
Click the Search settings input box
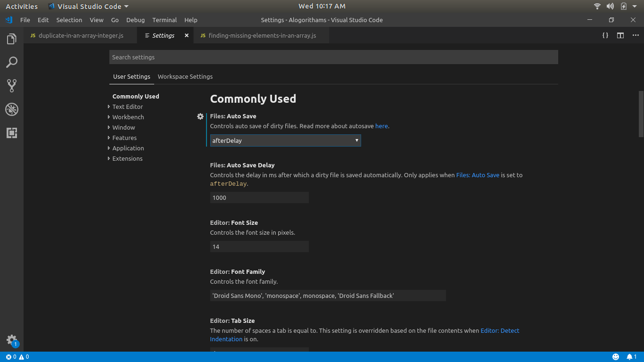pos(333,57)
